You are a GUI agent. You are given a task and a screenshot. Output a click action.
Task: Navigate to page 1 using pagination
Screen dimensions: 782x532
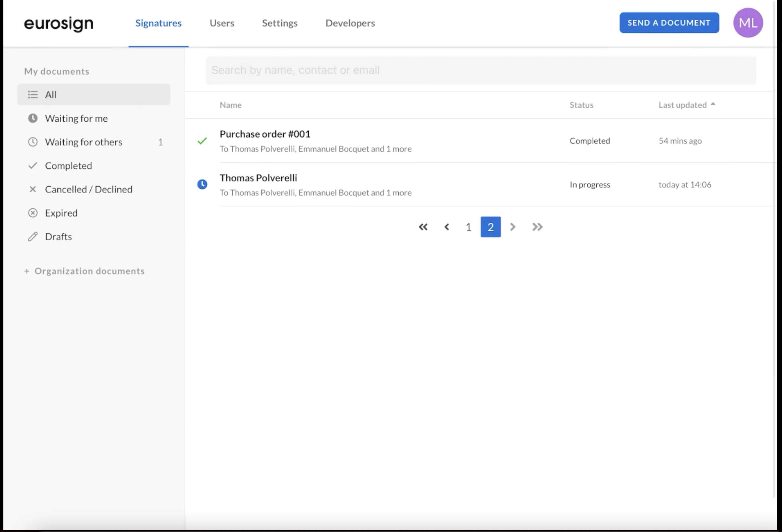469,226
